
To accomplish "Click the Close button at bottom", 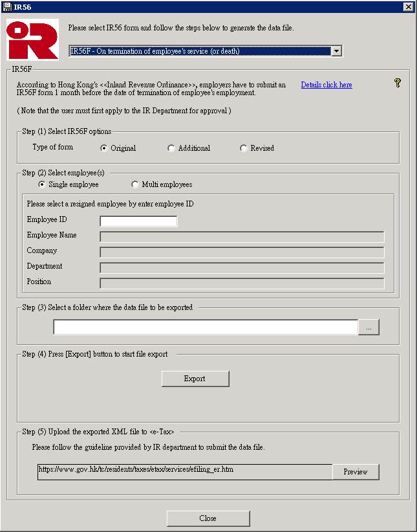I will 208,518.
